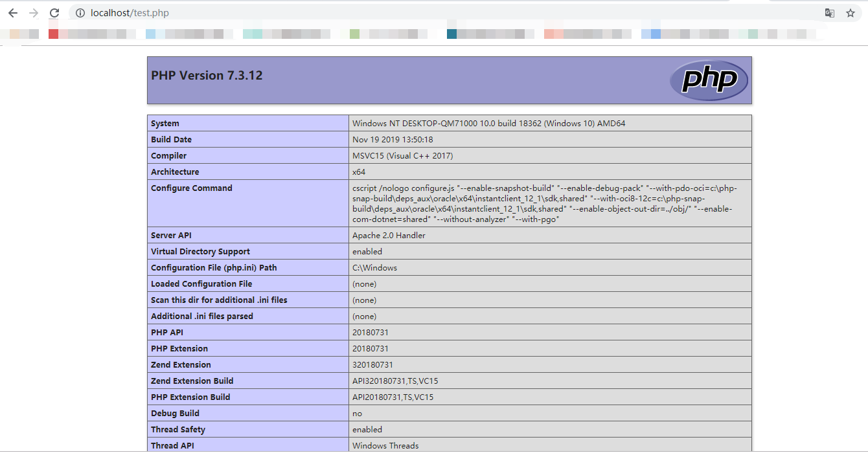Select the Zend Extension Build label
This screenshot has height=455, width=868.
point(192,381)
